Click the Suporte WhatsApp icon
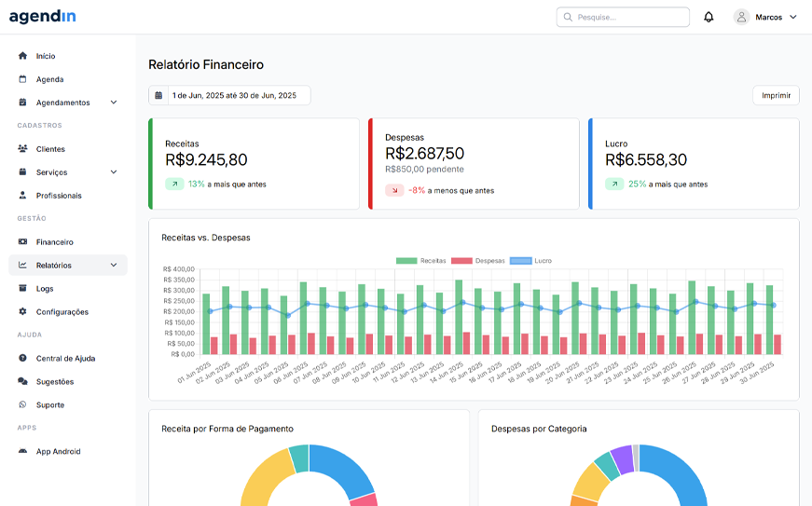812x506 pixels. tap(22, 405)
